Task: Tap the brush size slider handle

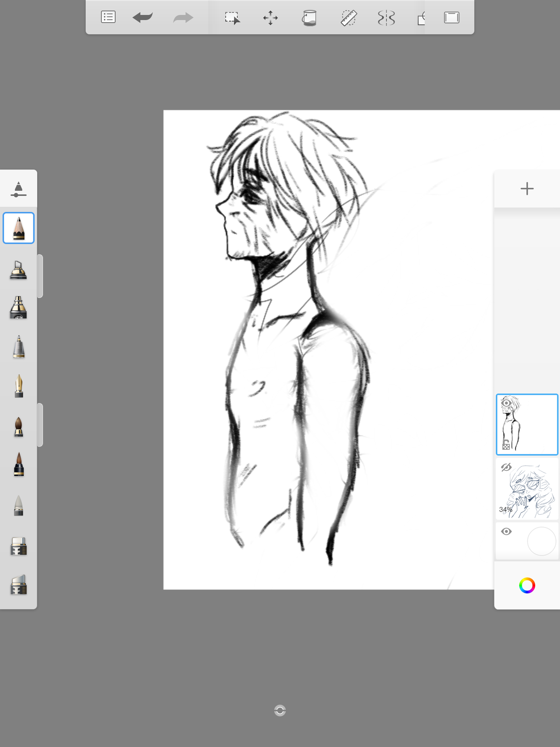Action: 40,276
